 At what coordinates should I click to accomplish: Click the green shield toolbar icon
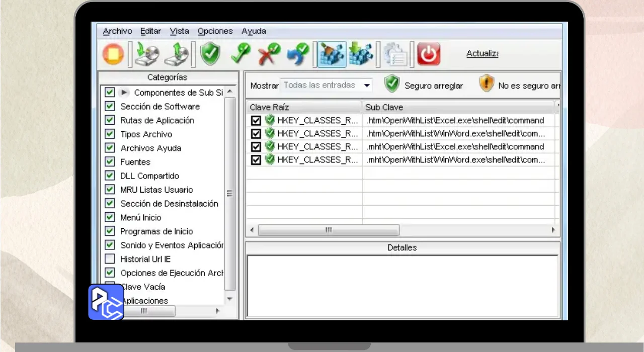(210, 54)
